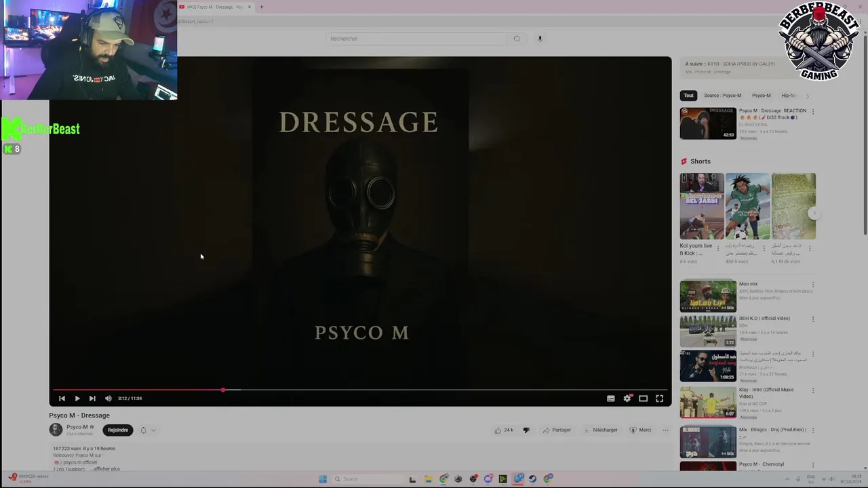Open the Psyco-M channel name link
This screenshot has height=488, width=868.
pos(77,427)
